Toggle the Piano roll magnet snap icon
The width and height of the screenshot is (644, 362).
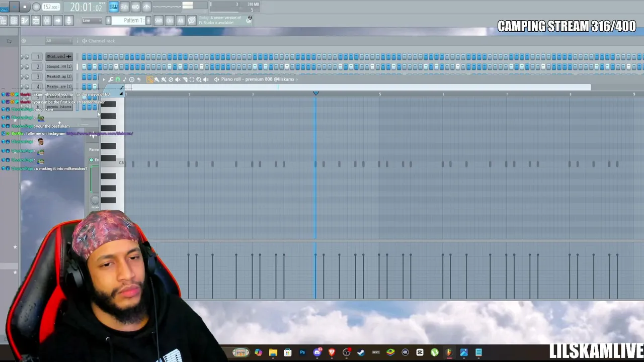click(x=118, y=79)
